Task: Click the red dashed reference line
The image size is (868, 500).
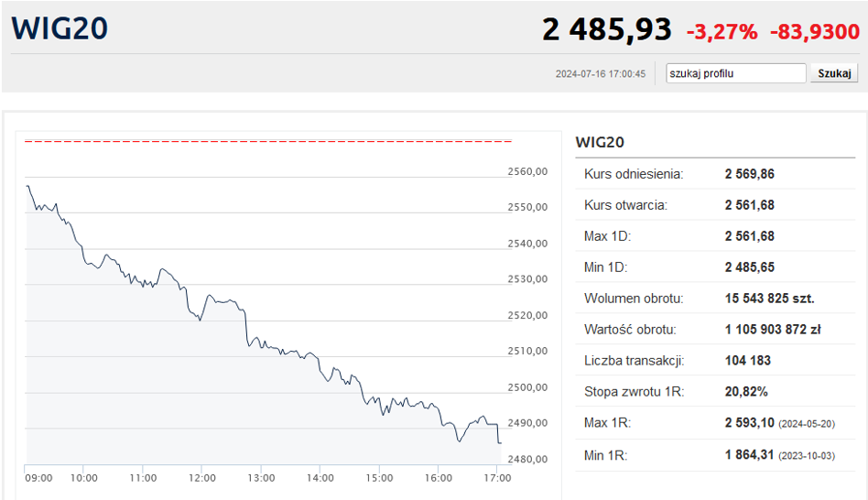Action: coord(268,142)
